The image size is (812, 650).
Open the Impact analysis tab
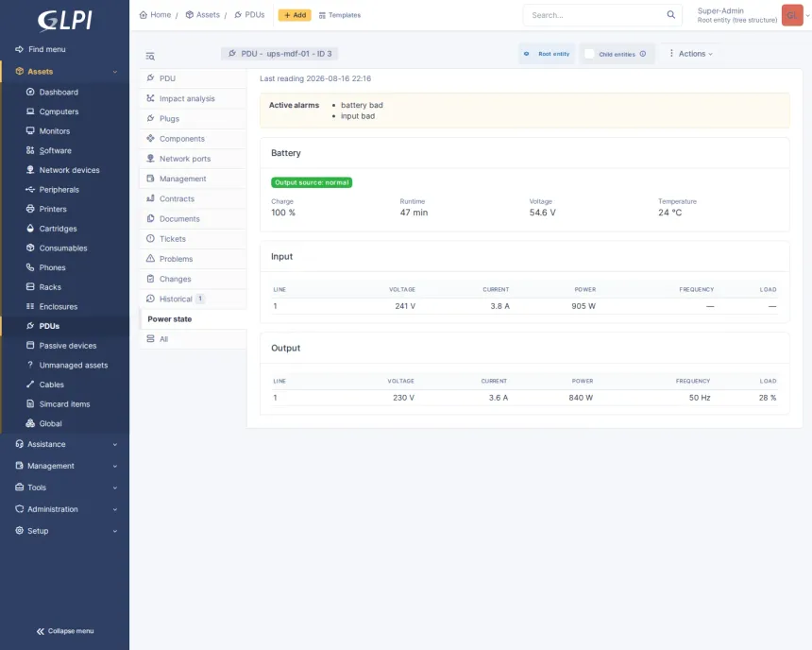193,98
